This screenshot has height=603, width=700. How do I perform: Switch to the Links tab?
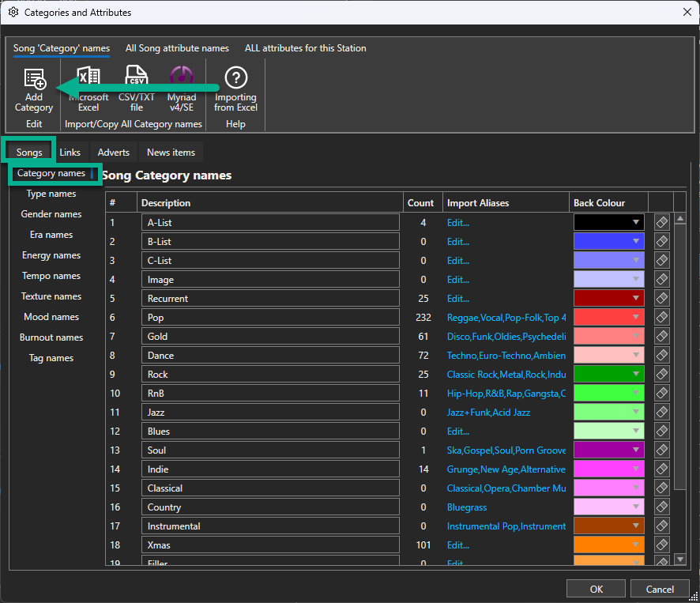point(70,153)
